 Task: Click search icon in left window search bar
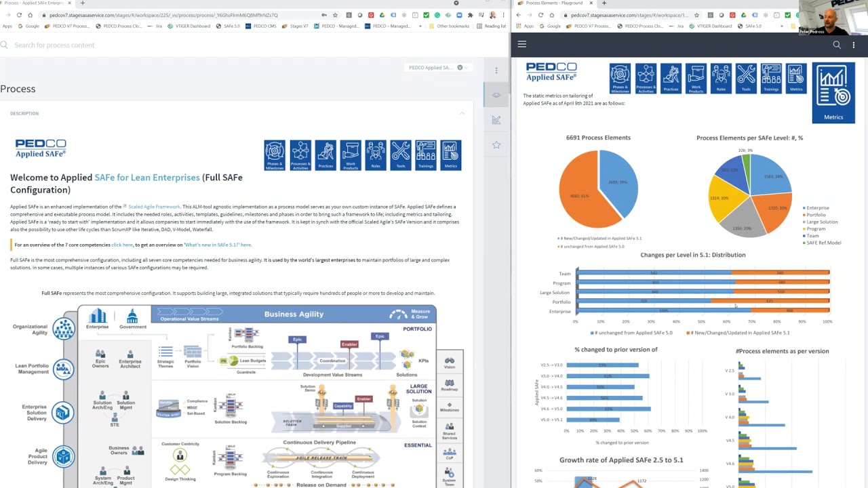pos(3,45)
